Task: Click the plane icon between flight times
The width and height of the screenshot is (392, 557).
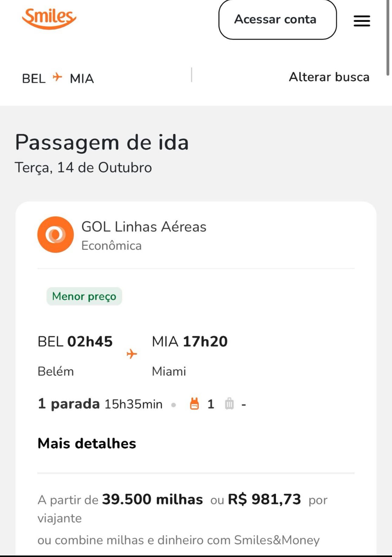Action: pyautogui.click(x=132, y=354)
